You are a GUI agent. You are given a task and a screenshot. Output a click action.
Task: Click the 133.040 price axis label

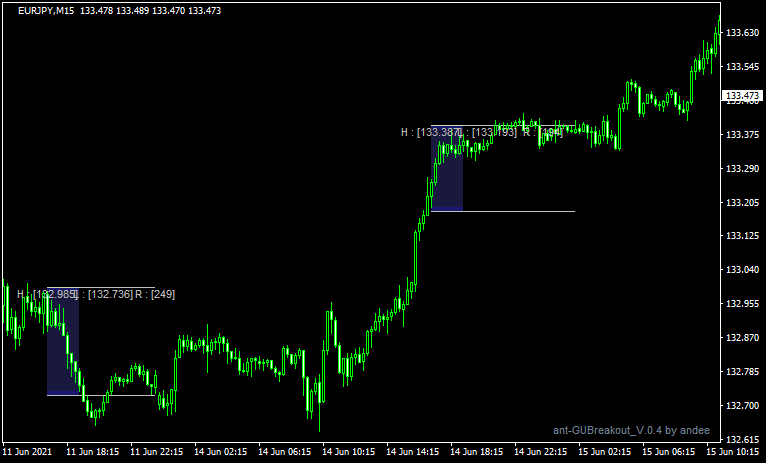pyautogui.click(x=741, y=270)
